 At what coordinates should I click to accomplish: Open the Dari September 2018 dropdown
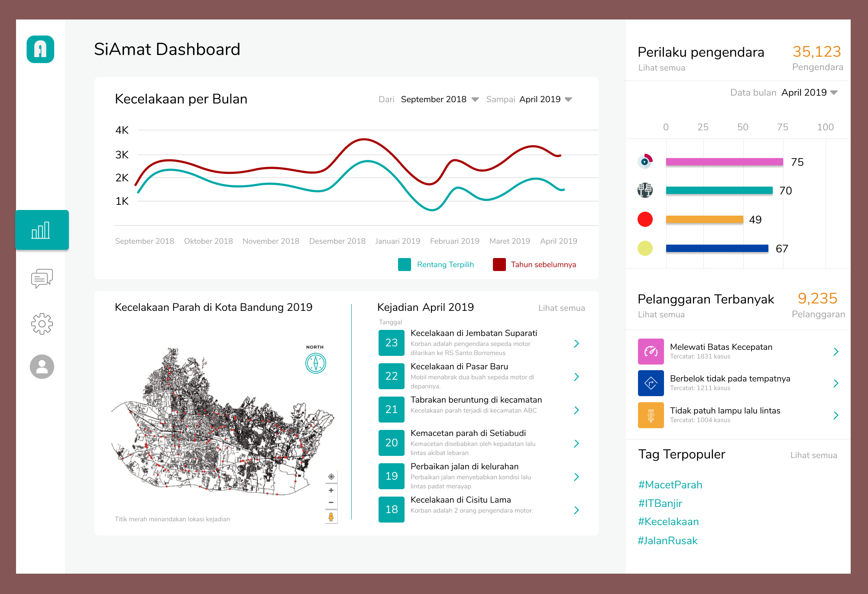[440, 99]
